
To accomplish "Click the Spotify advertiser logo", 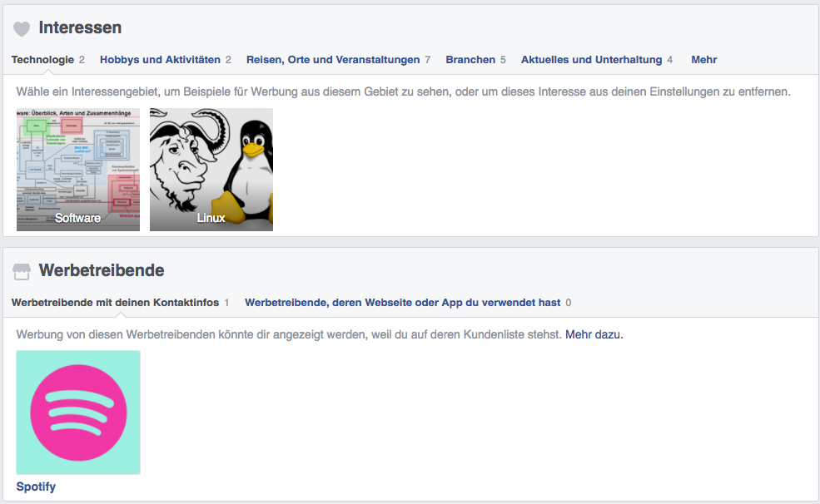I will pyautogui.click(x=78, y=413).
